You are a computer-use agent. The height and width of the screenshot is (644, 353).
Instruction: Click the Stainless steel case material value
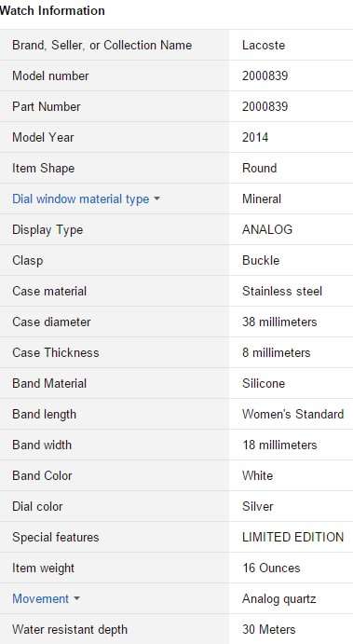click(x=282, y=291)
